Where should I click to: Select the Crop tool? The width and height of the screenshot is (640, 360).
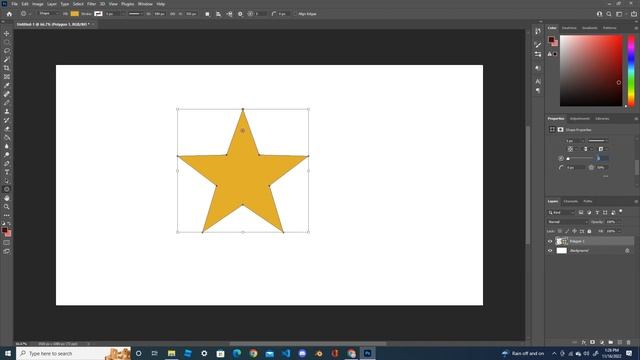tap(7, 68)
